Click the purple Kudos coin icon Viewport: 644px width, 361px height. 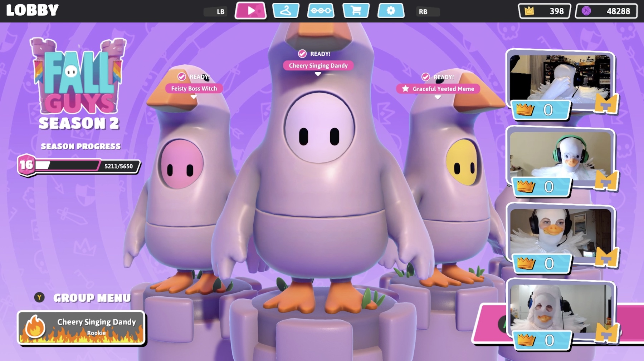(x=586, y=11)
